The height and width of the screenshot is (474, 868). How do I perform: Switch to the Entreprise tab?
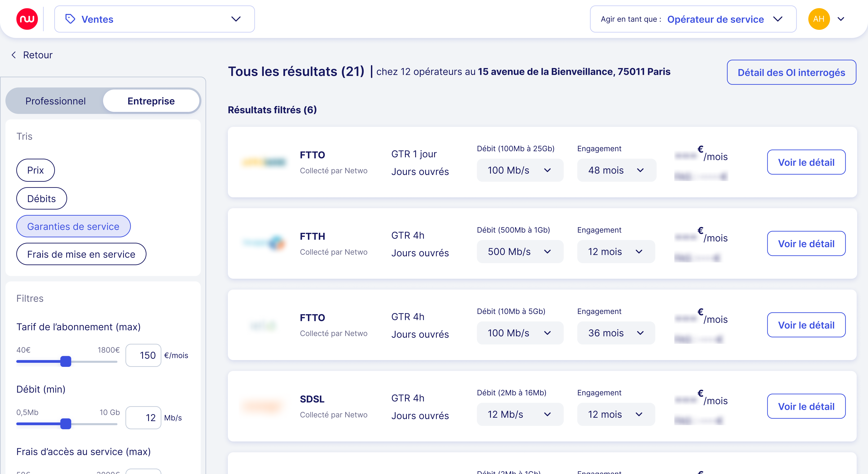151,101
